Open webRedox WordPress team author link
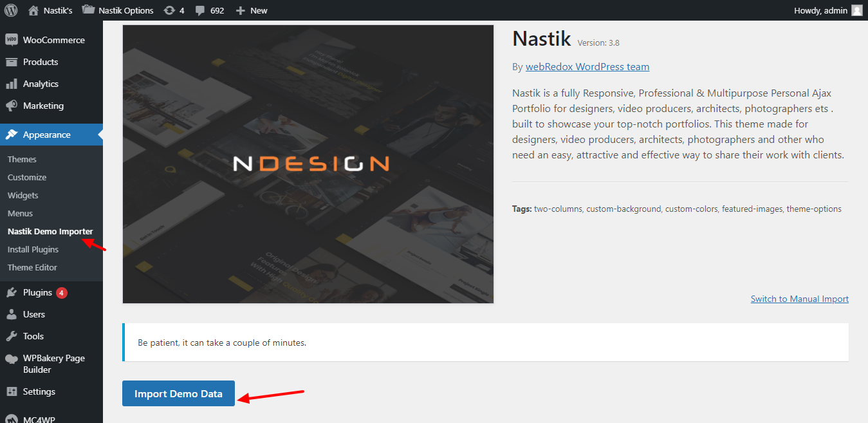The height and width of the screenshot is (423, 868). click(x=587, y=67)
